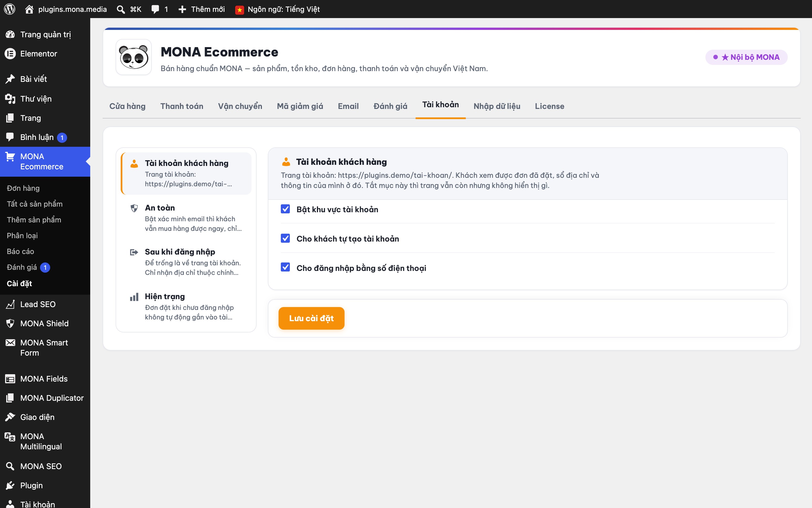
Task: Click the MONA Duplicator icon
Action: (10, 398)
